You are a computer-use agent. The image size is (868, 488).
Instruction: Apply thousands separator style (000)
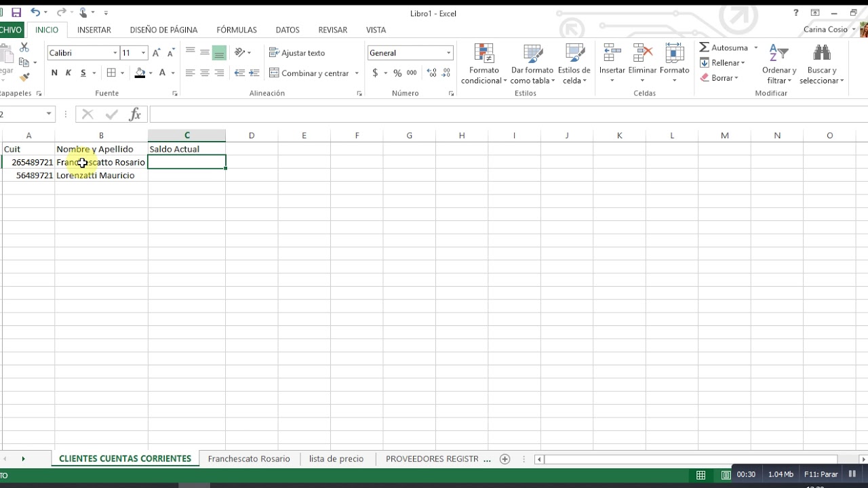[412, 73]
